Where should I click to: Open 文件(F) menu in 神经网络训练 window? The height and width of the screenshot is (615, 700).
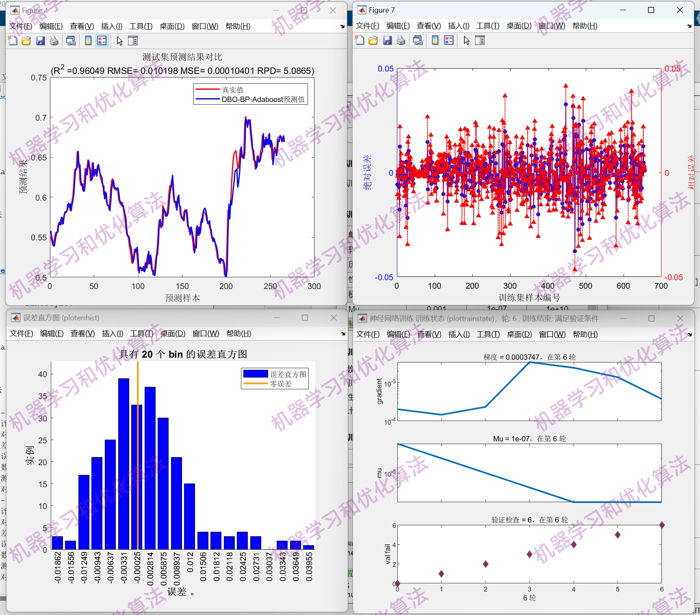click(x=368, y=334)
